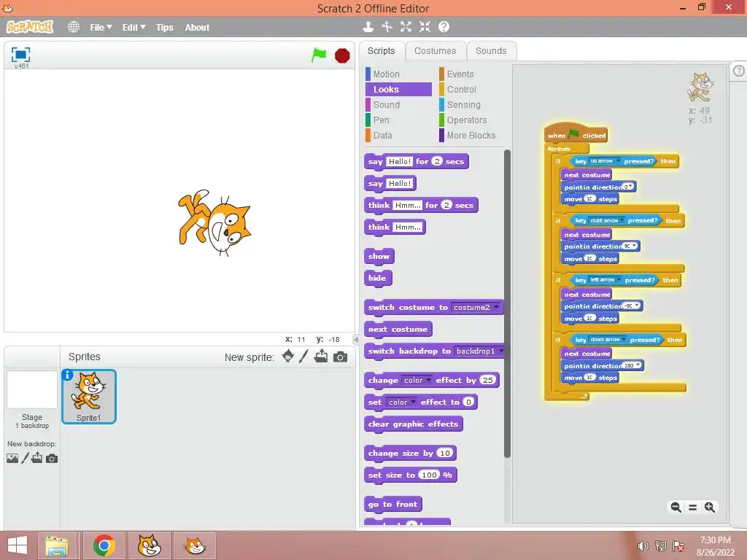The image size is (747, 560).
Task: Open the language globe menu
Action: click(x=74, y=27)
